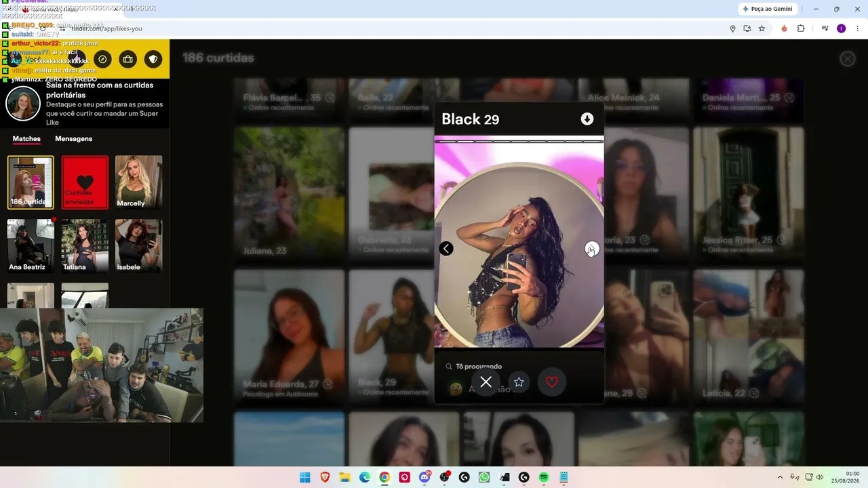Click the priority likes promo profile picture
The height and width of the screenshot is (488, 868).
[x=23, y=104]
